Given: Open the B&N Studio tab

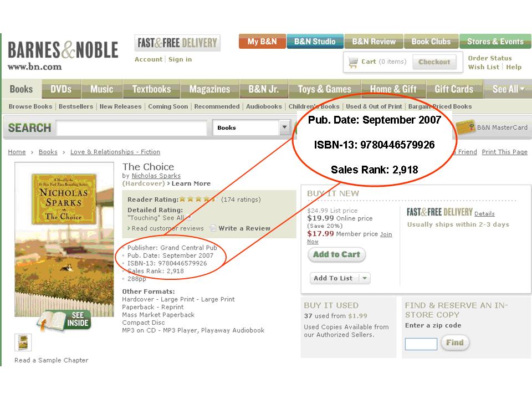Looking at the screenshot, I should click(315, 42).
